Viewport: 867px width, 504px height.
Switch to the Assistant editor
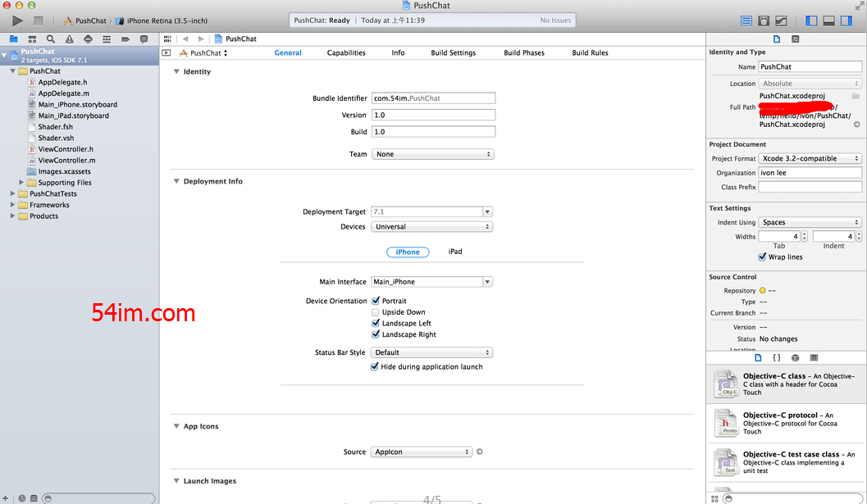764,20
